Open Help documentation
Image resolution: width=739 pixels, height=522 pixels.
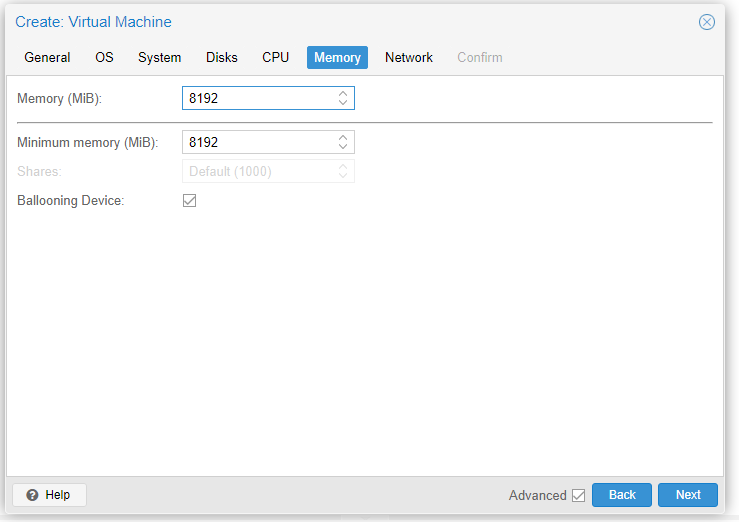point(49,495)
